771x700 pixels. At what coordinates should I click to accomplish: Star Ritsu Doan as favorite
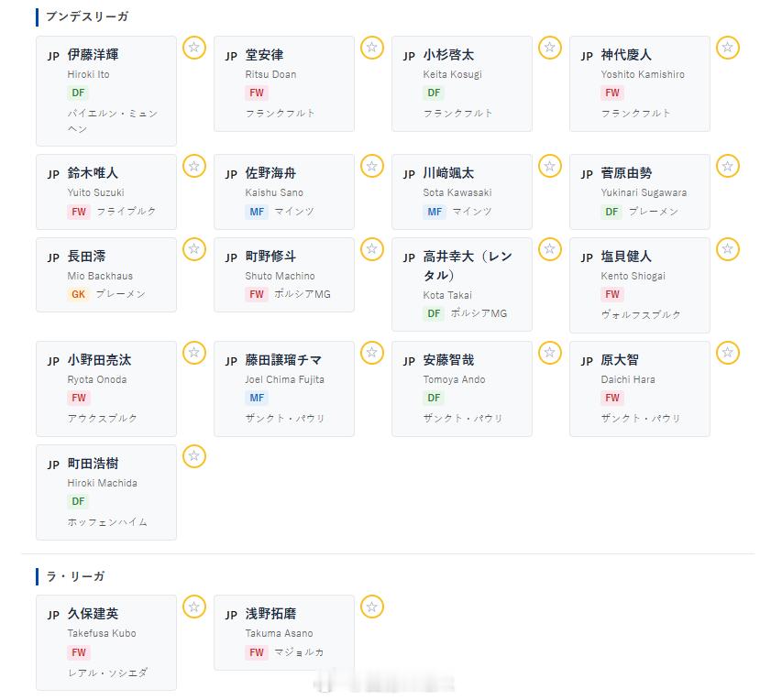click(372, 48)
